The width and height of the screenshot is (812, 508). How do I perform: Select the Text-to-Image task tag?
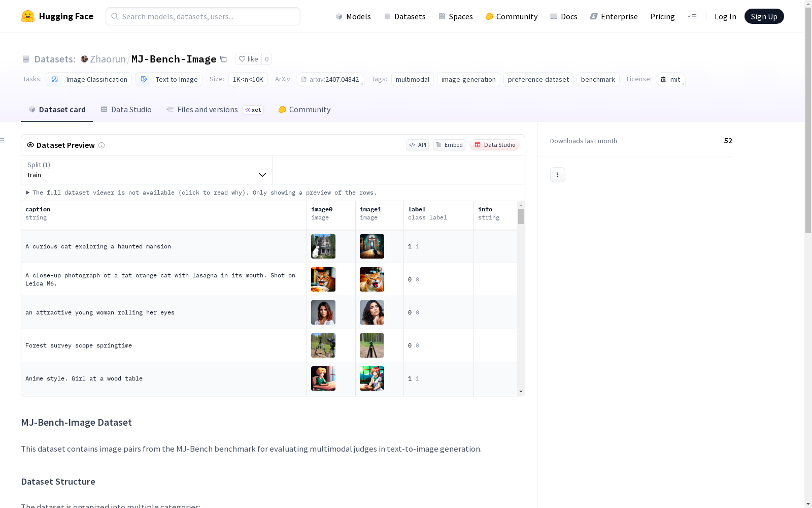168,79
